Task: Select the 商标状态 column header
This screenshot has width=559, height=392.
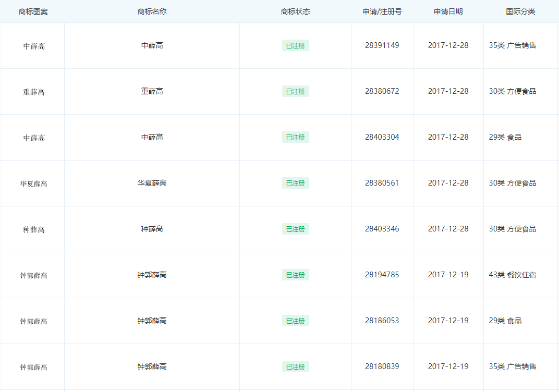Action: coord(295,11)
